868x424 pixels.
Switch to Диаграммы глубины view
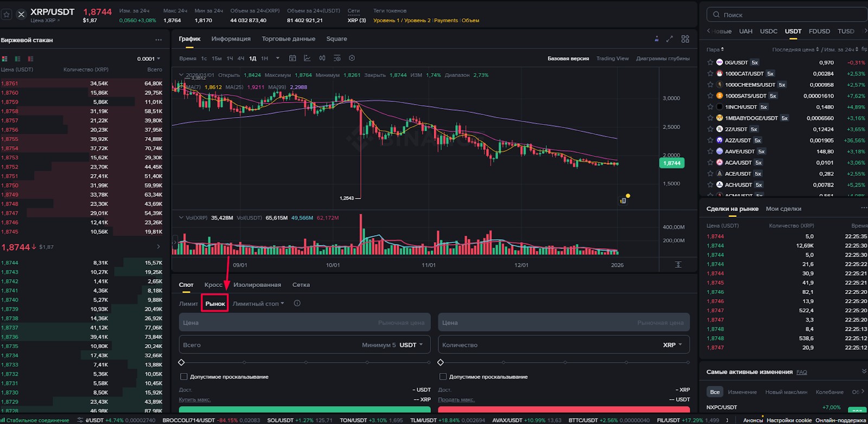[663, 59]
